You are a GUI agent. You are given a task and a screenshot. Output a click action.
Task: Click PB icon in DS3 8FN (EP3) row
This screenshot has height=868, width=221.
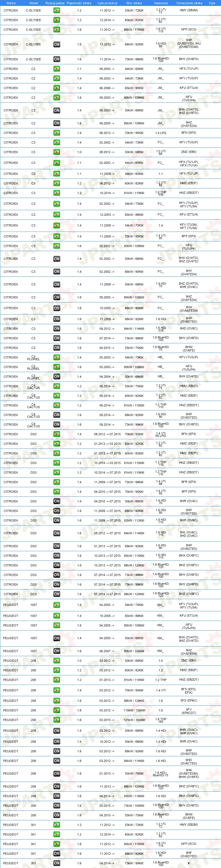tap(57, 434)
